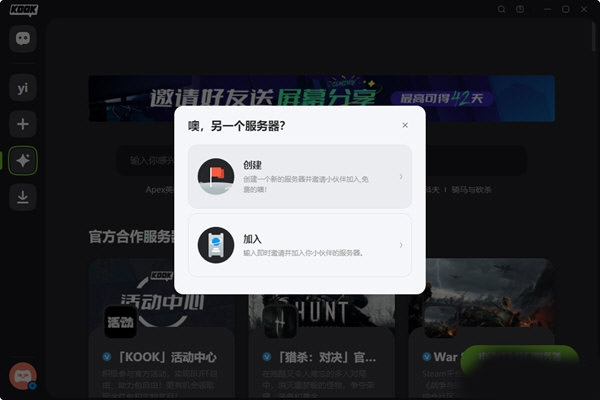Click the download client icon in sidebar
This screenshot has width=600, height=400.
click(23, 197)
